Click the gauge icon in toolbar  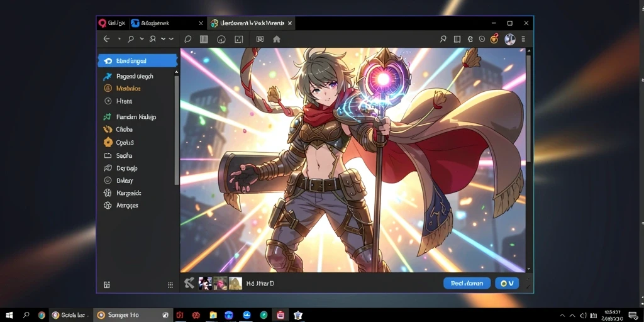(221, 40)
